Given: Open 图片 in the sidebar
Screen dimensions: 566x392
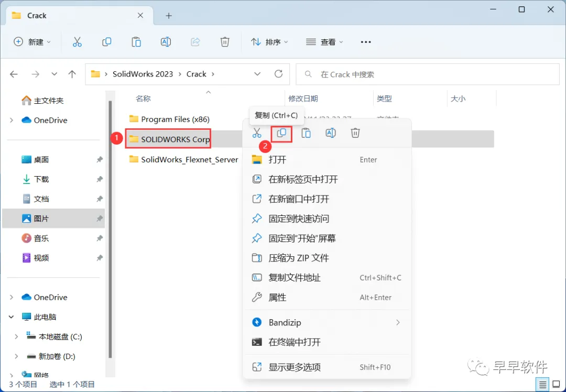Looking at the screenshot, I should [53, 219].
